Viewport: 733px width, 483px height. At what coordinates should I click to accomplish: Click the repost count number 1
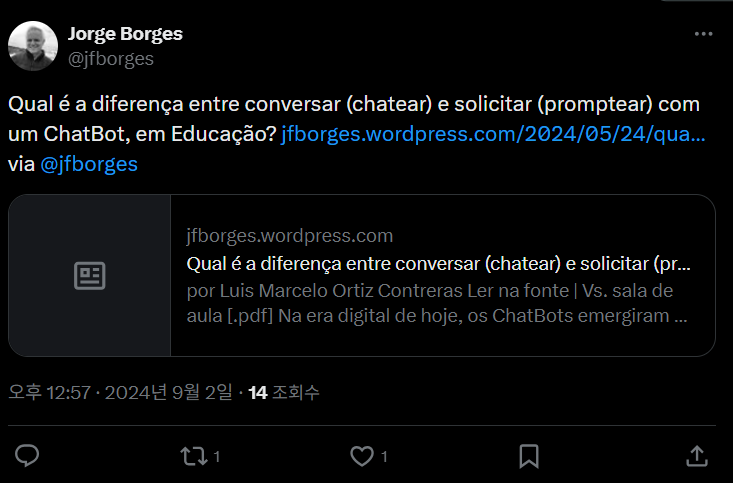[216, 456]
